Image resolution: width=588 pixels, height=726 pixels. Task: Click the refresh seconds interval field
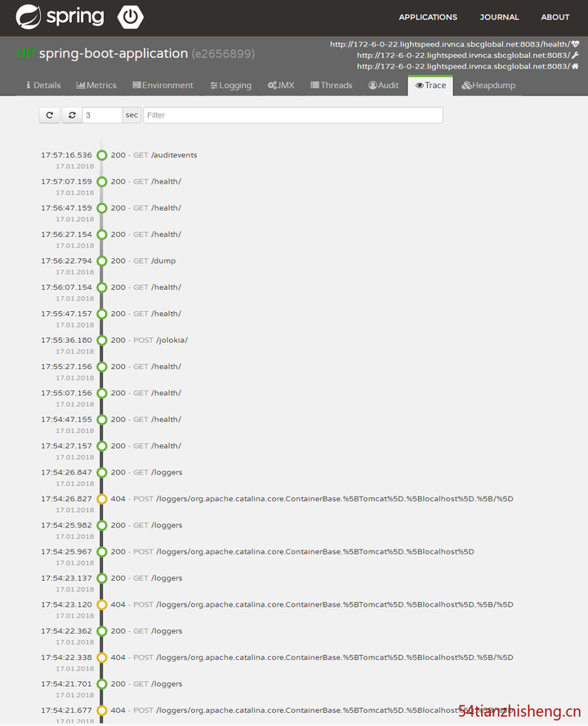pyautogui.click(x=102, y=115)
